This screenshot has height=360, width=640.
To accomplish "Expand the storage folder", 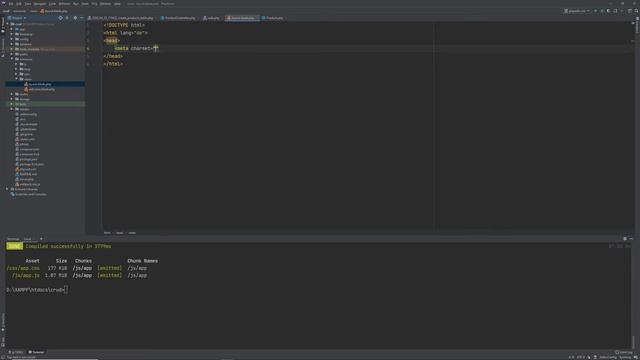I will pos(12,99).
